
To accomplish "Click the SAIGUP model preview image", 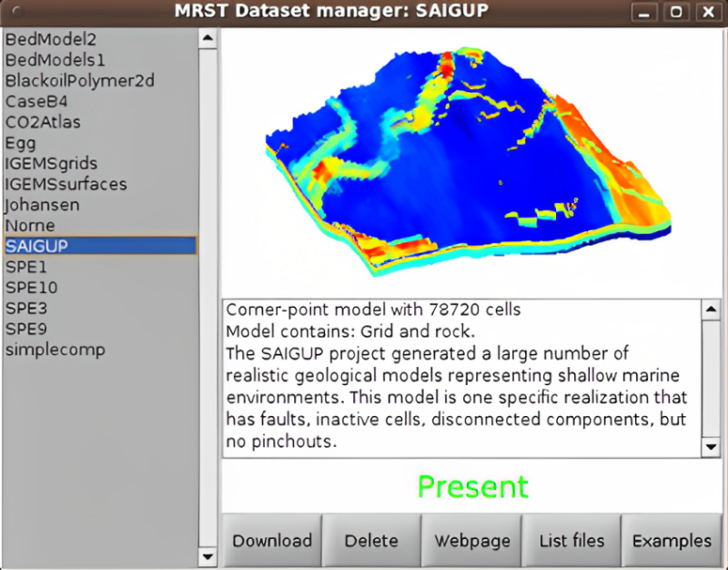I will click(468, 162).
